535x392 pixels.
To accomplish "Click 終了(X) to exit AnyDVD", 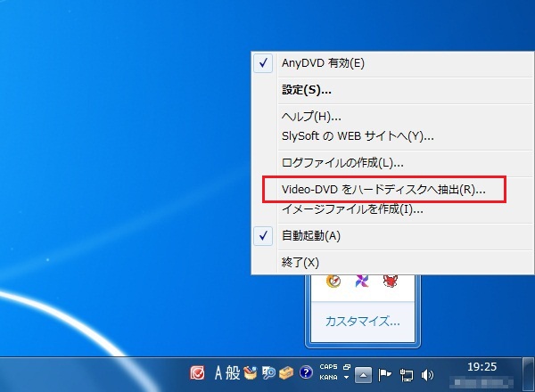I will tap(392, 263).
